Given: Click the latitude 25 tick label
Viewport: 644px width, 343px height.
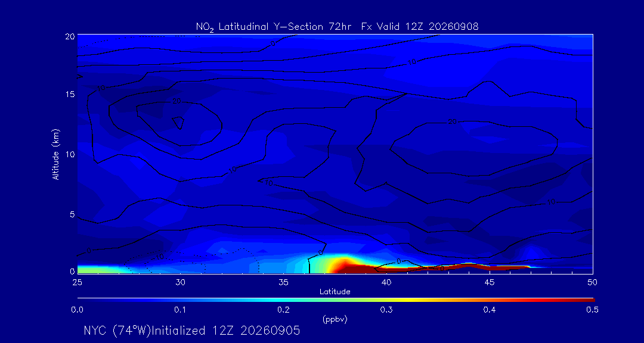Looking at the screenshot, I should point(77,282).
